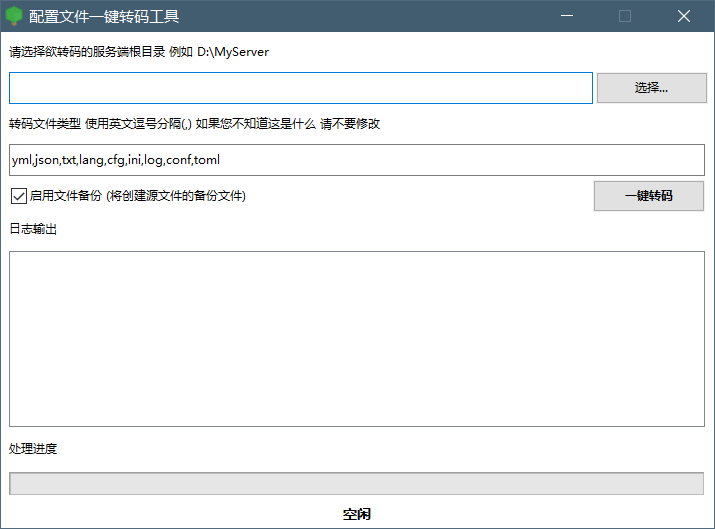715x529 pixels.
Task: Click the (将创建源文件的备份文件) backup note
Action: coord(176,196)
